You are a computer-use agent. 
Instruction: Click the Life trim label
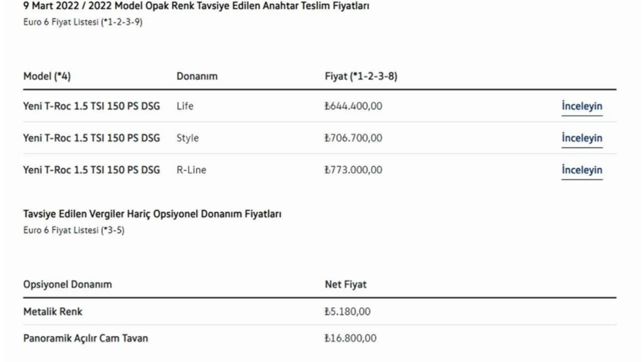tap(185, 106)
